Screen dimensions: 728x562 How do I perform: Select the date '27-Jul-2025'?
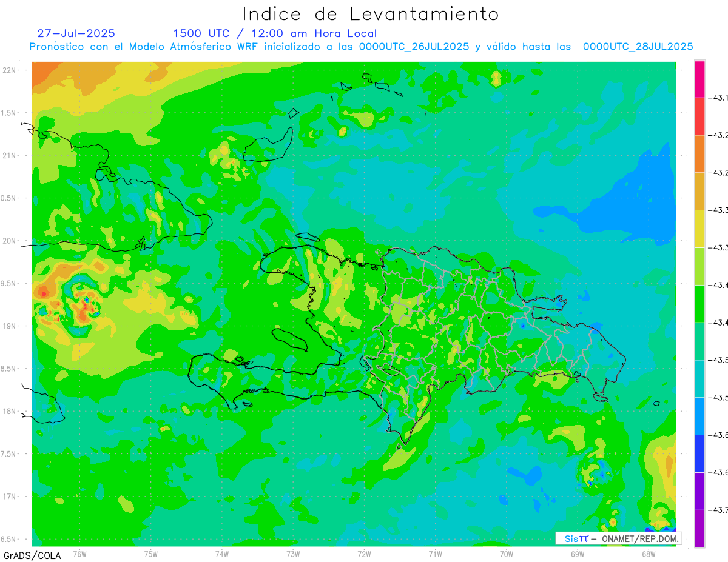[x=76, y=33]
